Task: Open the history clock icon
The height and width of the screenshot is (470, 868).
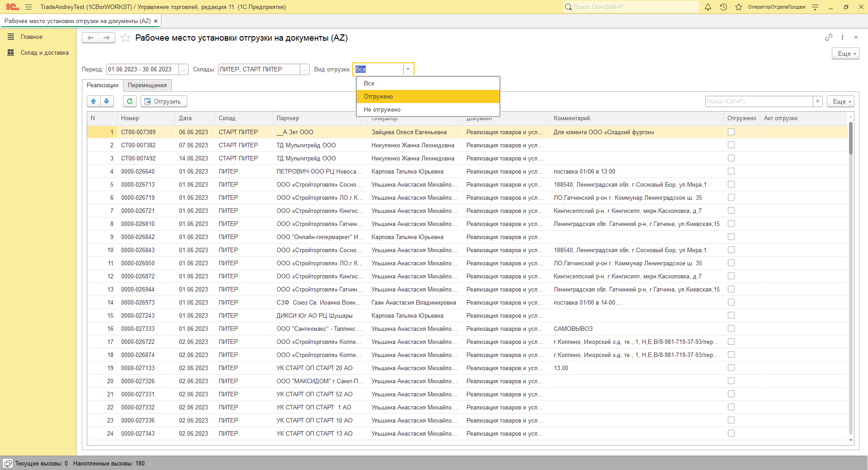Action: pyautogui.click(x=723, y=7)
